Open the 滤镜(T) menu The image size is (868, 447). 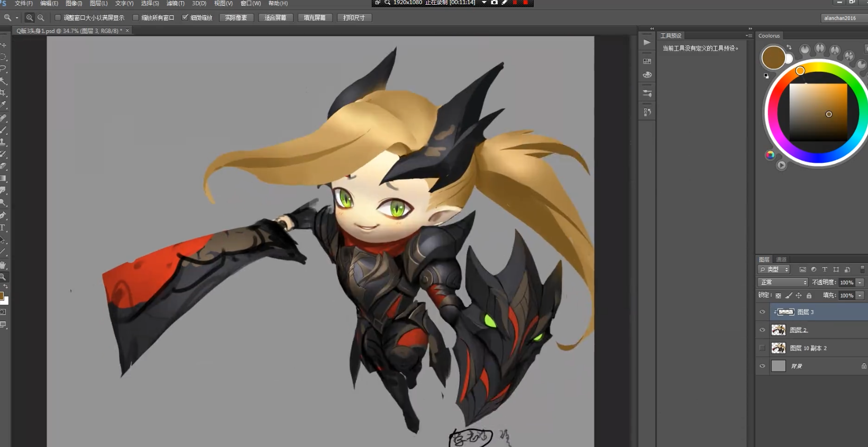point(176,3)
